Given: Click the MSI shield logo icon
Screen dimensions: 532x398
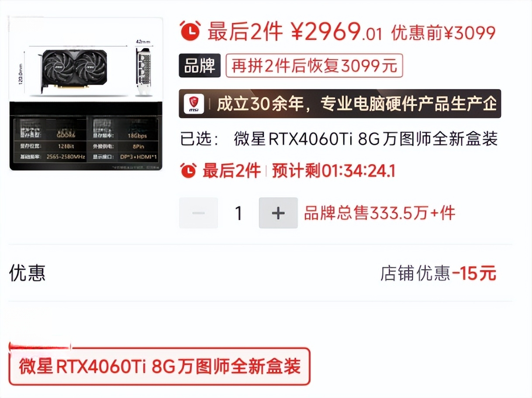Looking at the screenshot, I should (193, 104).
